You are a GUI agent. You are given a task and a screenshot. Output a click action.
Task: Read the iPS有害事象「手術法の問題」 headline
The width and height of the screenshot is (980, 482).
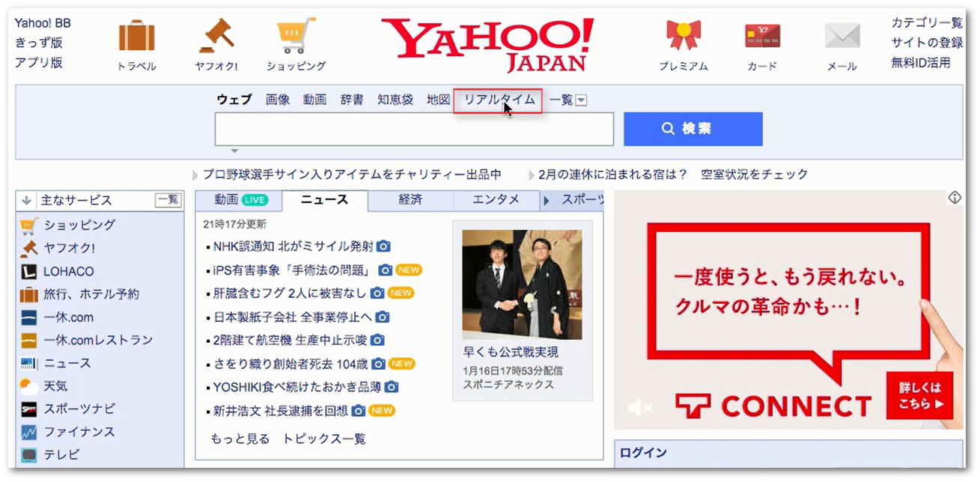(x=293, y=269)
